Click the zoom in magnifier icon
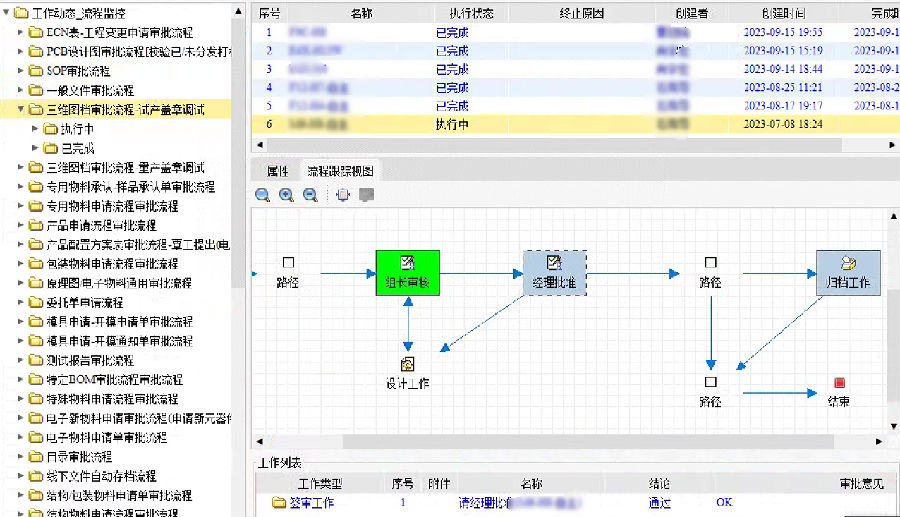 pyautogui.click(x=286, y=195)
